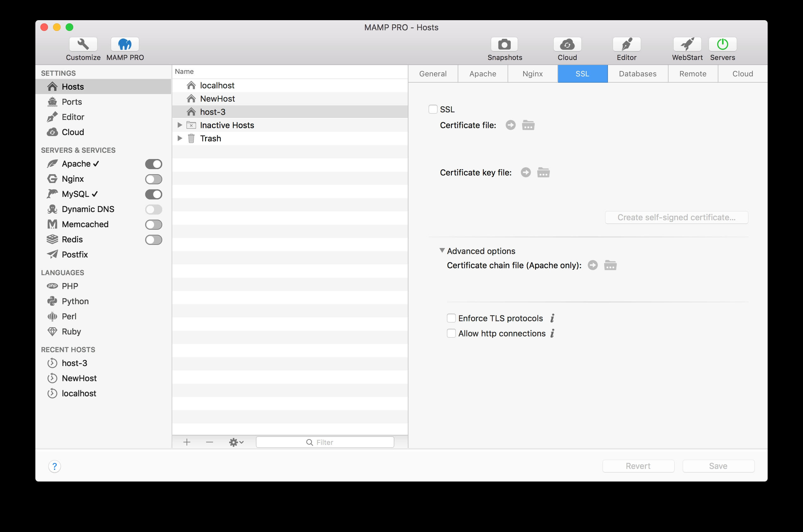Select Ports in the settings sidebar

(103, 102)
